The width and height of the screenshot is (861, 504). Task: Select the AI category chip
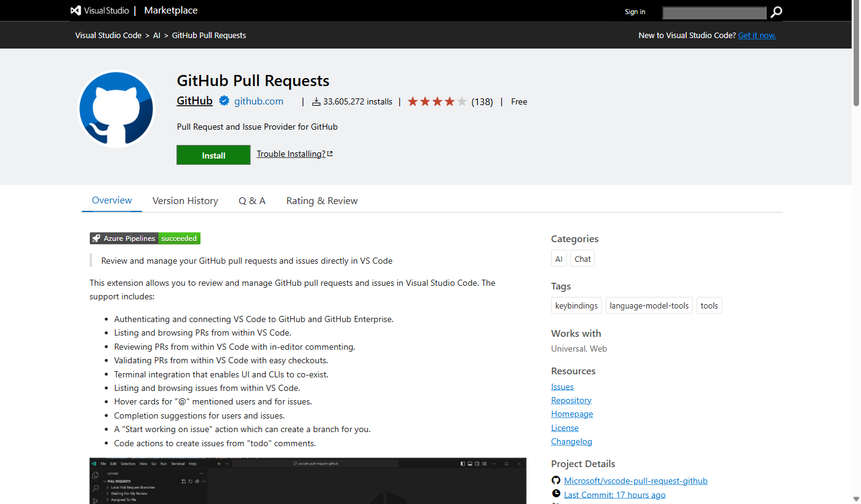coord(558,258)
